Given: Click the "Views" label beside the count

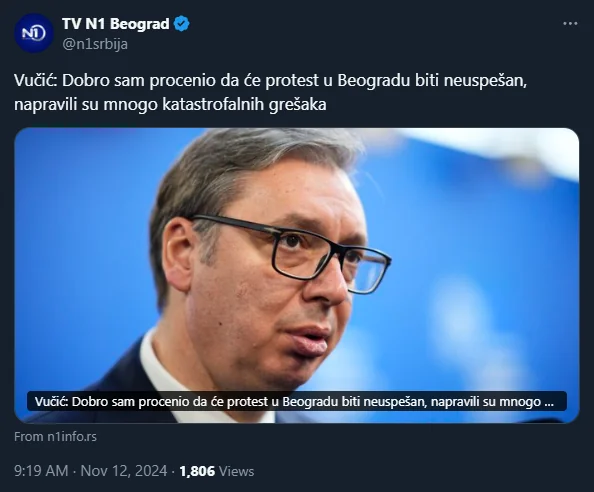Looking at the screenshot, I should click(x=236, y=471).
